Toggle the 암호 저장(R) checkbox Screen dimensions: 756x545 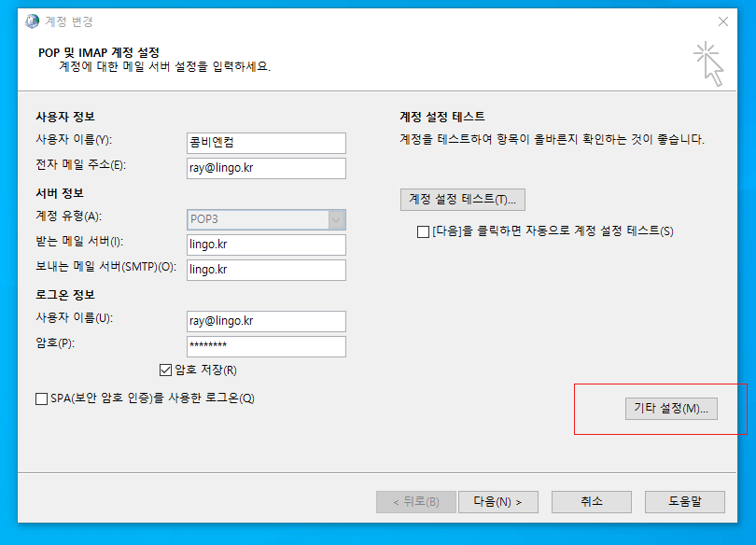pyautogui.click(x=165, y=370)
